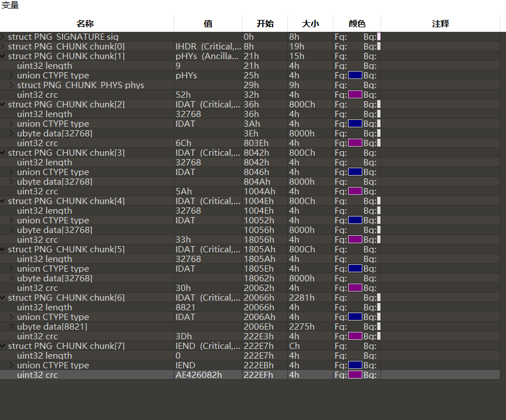Screen dimensions: 506x420
Task: Expand struct PNG_CHUNK_PHYS phys entry
Action: (12, 85)
